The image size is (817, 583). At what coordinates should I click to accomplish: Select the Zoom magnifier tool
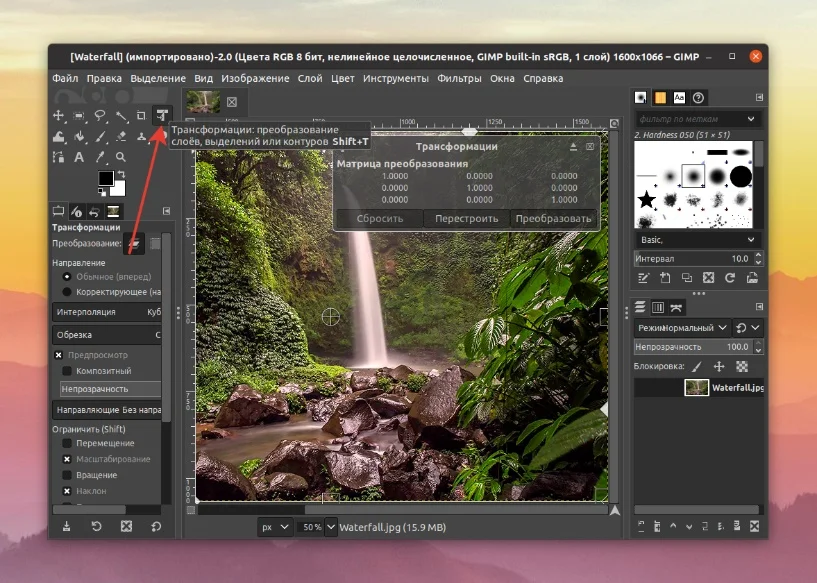pyautogui.click(x=121, y=157)
